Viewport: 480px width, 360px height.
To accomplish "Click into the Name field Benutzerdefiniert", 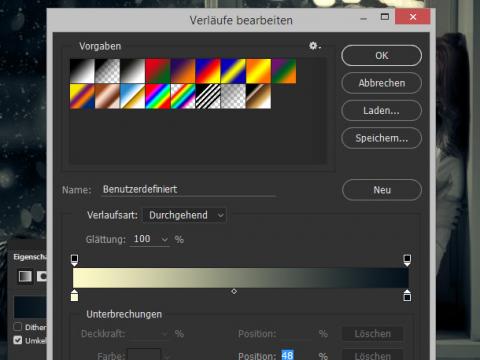I will click(189, 189).
